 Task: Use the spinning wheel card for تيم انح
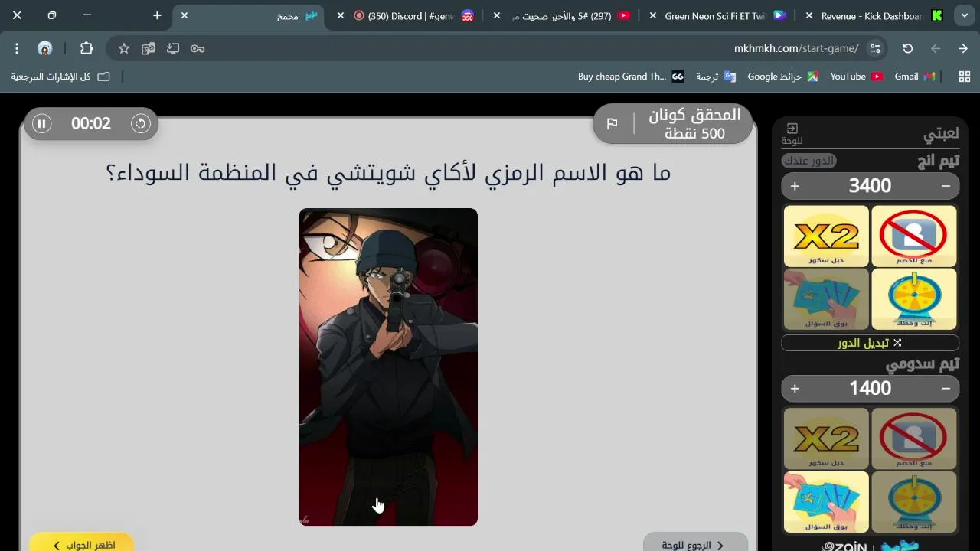coord(914,298)
